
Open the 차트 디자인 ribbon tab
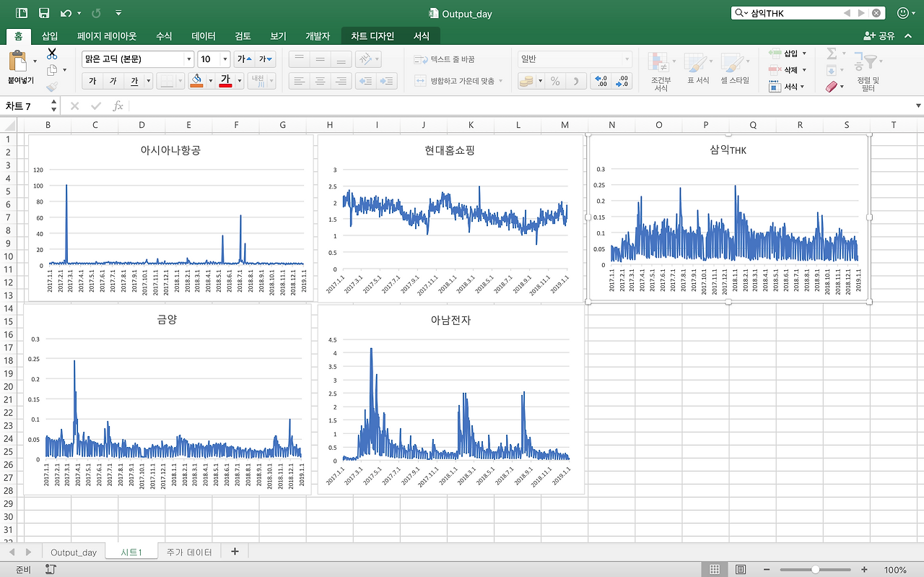(372, 36)
